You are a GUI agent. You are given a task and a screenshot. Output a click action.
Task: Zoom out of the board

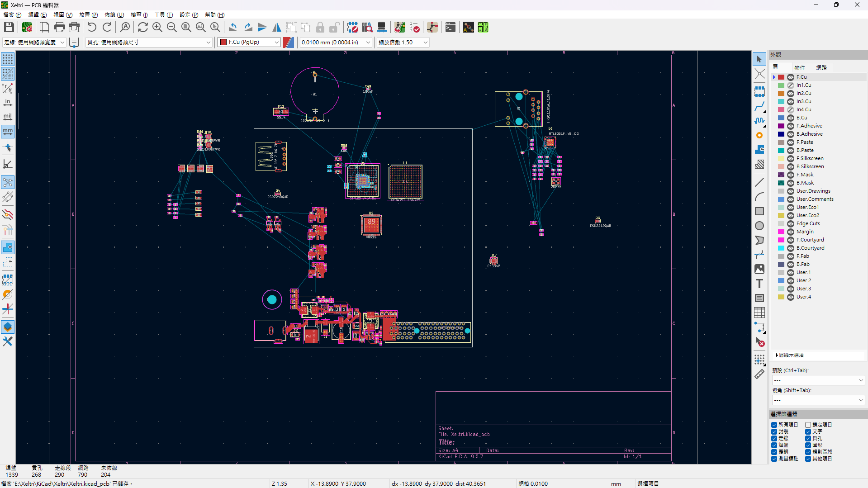tap(172, 27)
